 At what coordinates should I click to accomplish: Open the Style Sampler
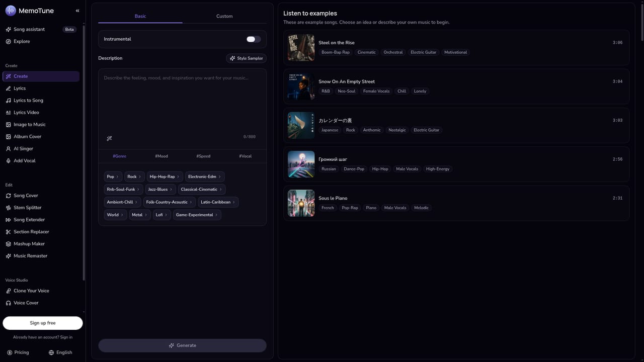(247, 58)
